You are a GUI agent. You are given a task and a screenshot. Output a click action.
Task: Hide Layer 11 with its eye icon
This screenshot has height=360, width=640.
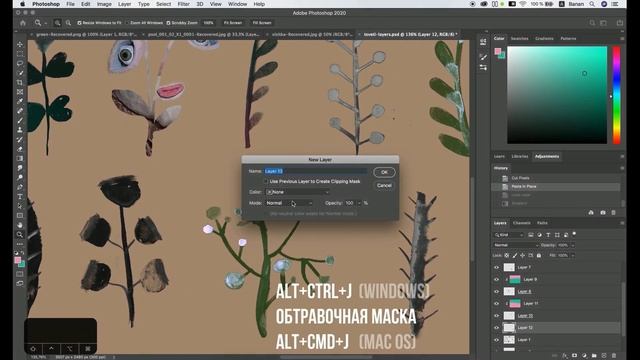coord(497,304)
